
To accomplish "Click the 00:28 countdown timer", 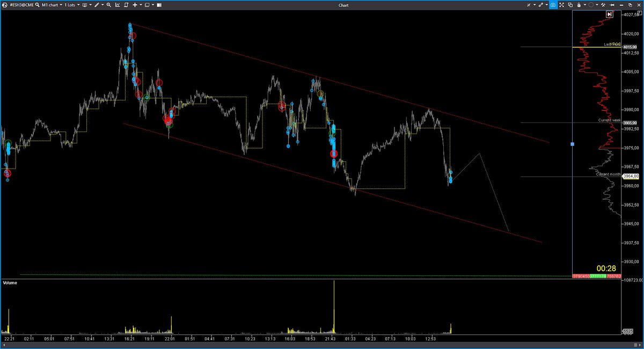I will point(606,268).
